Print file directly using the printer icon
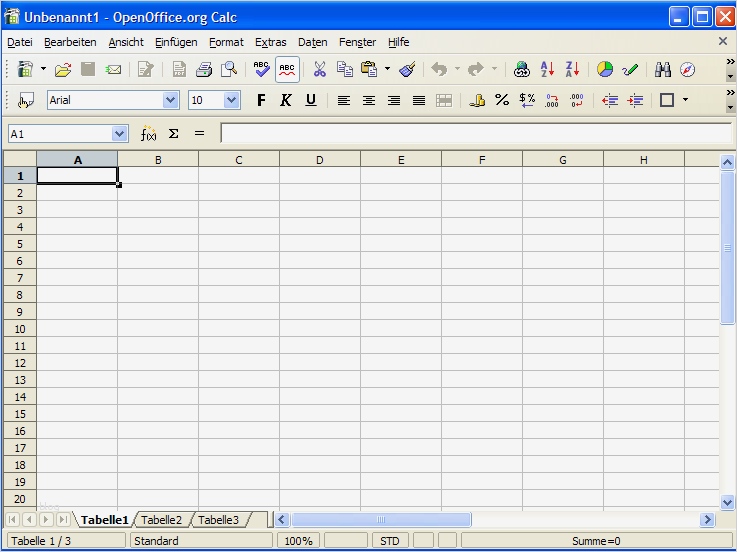The image size is (737, 552). pos(204,70)
